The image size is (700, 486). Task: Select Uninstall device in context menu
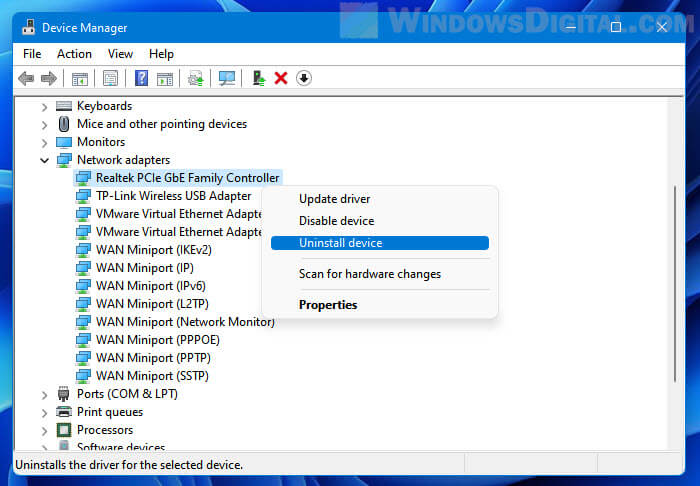pyautogui.click(x=379, y=243)
